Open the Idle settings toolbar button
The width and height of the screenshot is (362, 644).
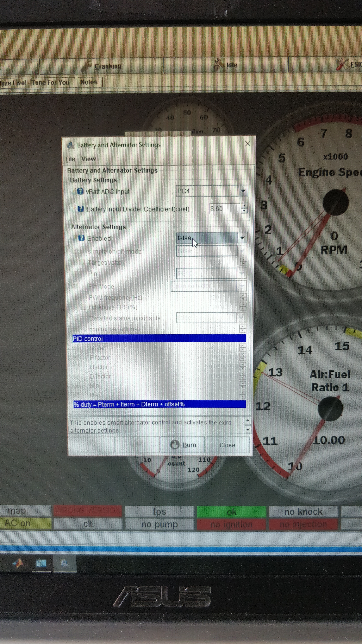225,65
